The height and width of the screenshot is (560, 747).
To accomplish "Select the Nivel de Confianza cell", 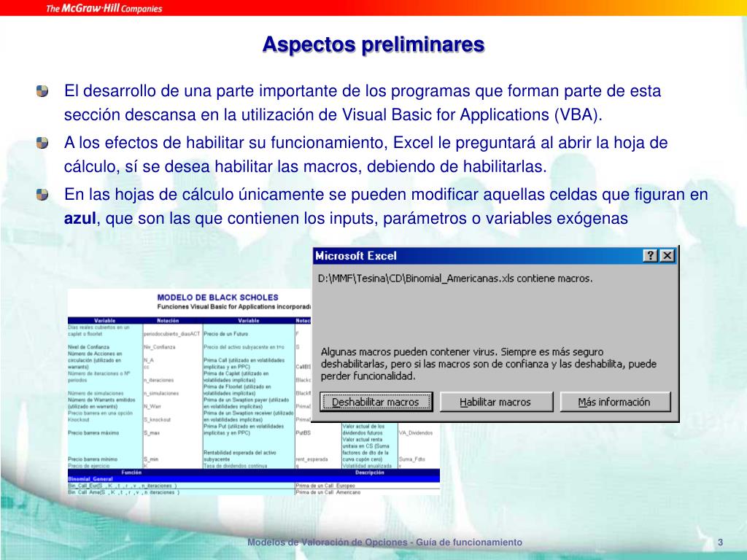I will 88,347.
